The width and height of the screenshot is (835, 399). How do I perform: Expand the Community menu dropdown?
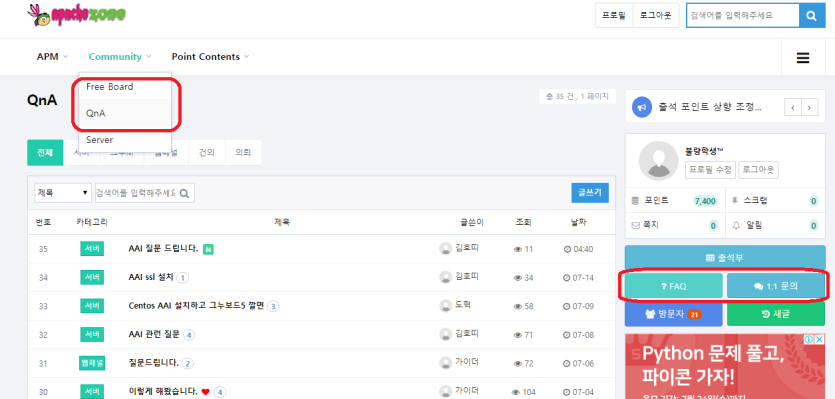tap(120, 57)
